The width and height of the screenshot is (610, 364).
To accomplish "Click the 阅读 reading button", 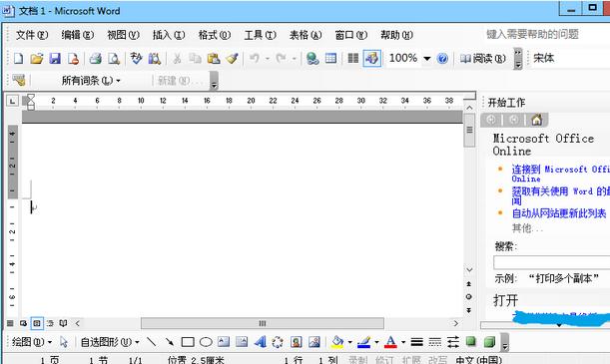I will (483, 58).
